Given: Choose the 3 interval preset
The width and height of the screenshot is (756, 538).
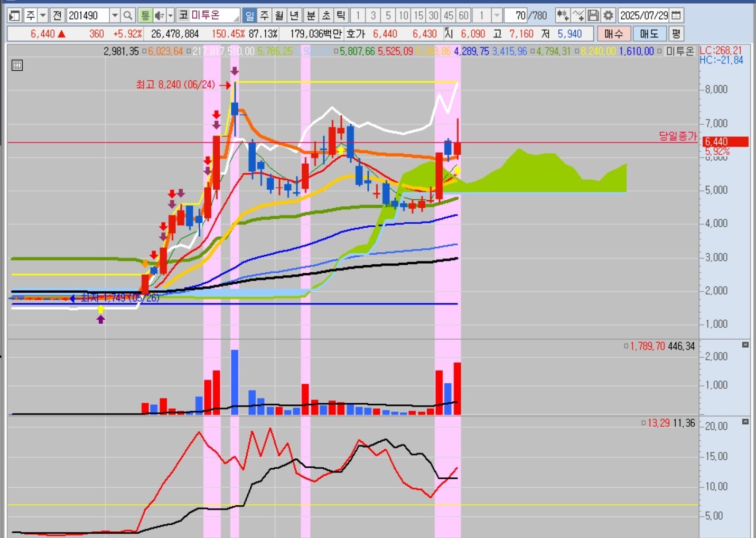Looking at the screenshot, I should click(x=373, y=15).
